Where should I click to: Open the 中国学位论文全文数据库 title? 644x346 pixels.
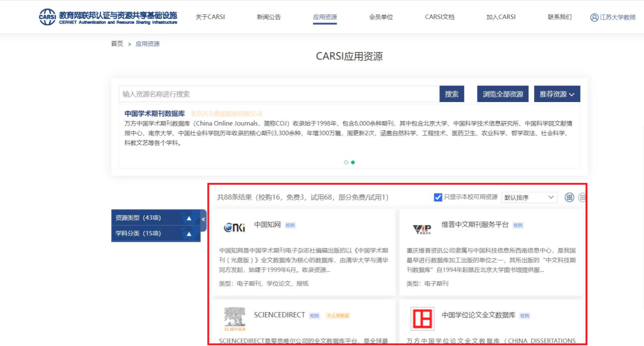click(x=478, y=315)
